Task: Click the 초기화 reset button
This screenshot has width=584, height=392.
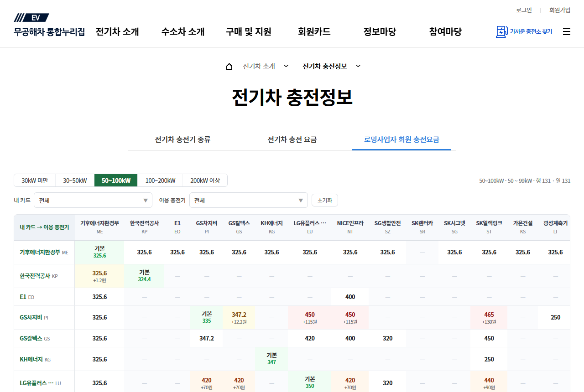Action: click(x=325, y=200)
